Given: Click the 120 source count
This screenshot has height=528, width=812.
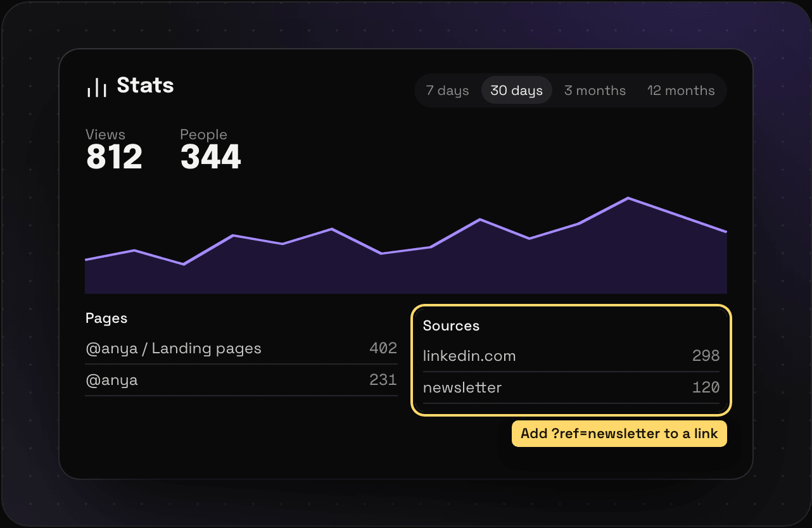Looking at the screenshot, I should (x=706, y=387).
